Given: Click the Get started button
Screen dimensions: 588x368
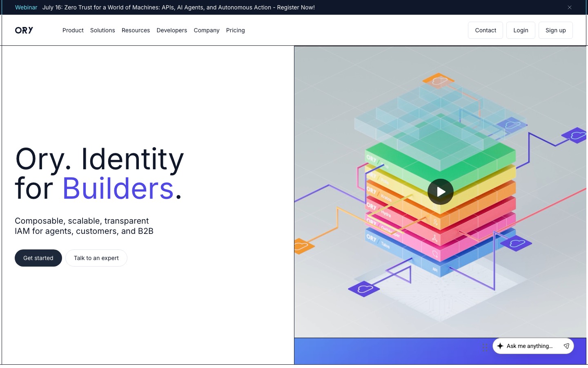Looking at the screenshot, I should click(38, 258).
